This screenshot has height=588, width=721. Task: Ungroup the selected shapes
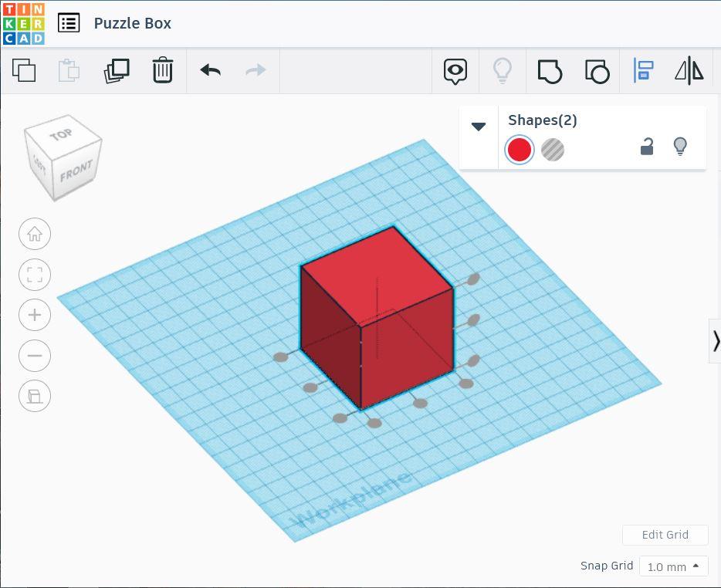pos(597,71)
